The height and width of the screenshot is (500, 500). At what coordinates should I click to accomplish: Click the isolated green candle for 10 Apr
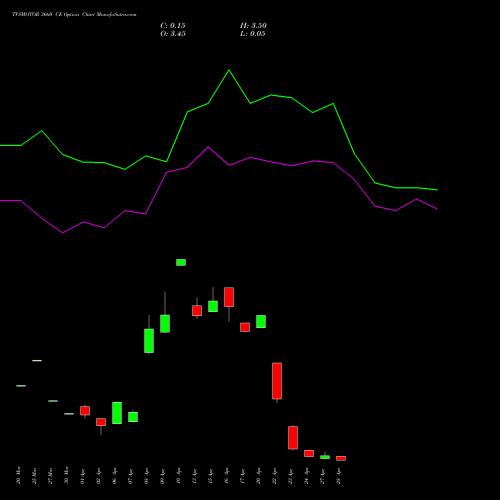click(x=181, y=262)
